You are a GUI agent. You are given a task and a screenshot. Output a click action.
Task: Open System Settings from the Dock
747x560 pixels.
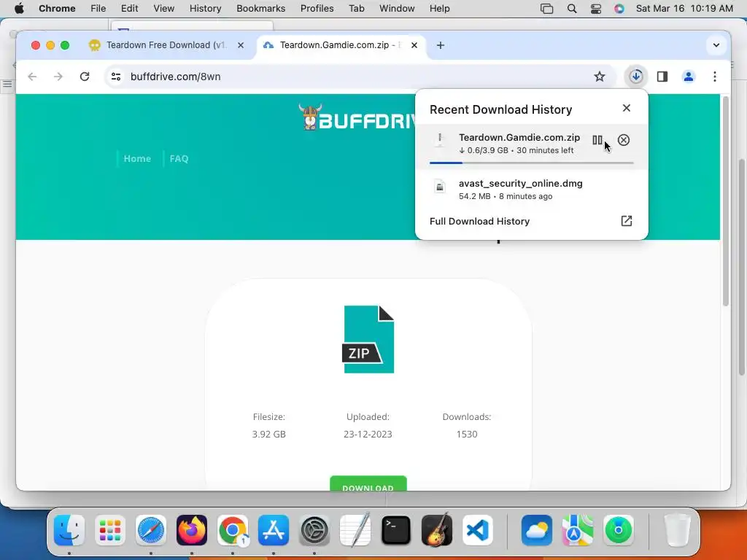(x=314, y=530)
